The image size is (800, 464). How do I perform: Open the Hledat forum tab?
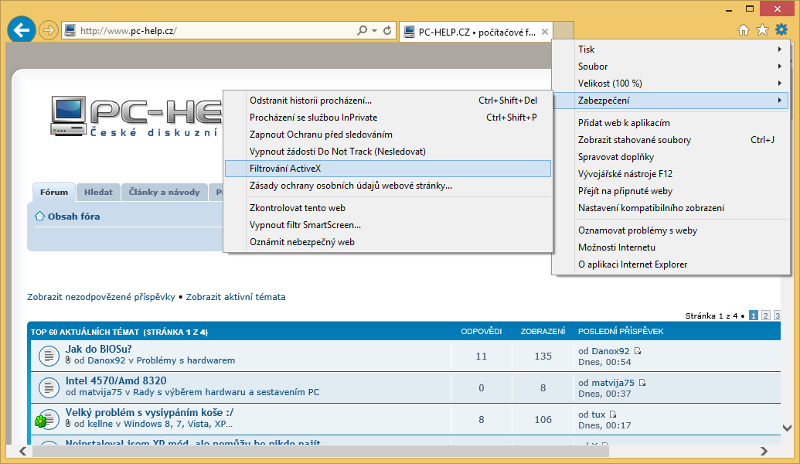(98, 190)
